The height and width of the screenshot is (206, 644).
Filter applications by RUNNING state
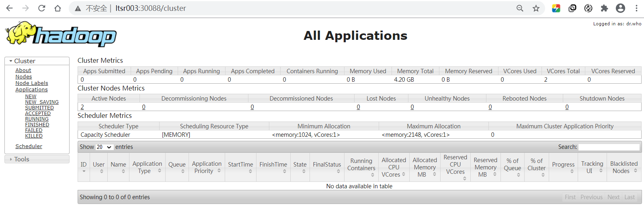tap(37, 119)
